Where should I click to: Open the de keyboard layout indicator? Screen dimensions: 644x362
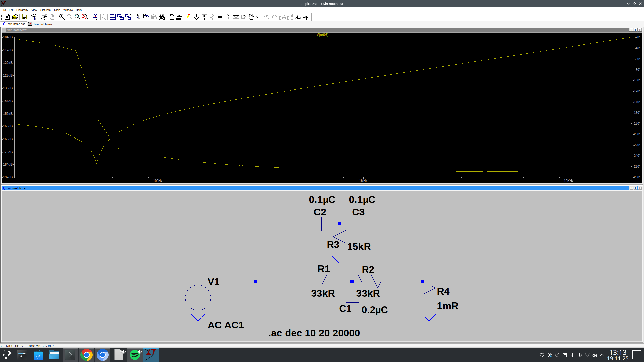coord(595,355)
